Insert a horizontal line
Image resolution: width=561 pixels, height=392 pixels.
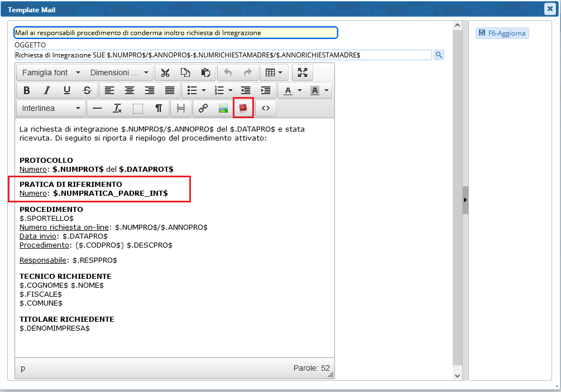97,108
